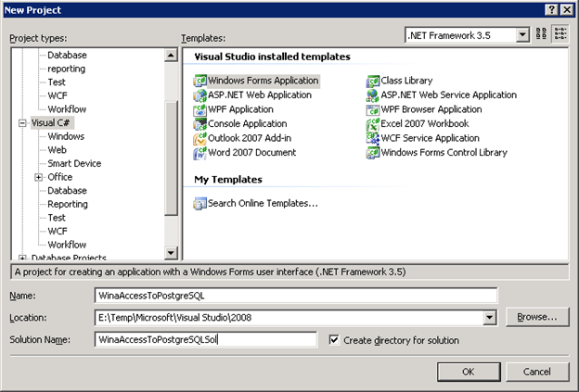Click the ASP.NET Web Service Application label
Screen dimensions: 579x392
[x=449, y=95]
